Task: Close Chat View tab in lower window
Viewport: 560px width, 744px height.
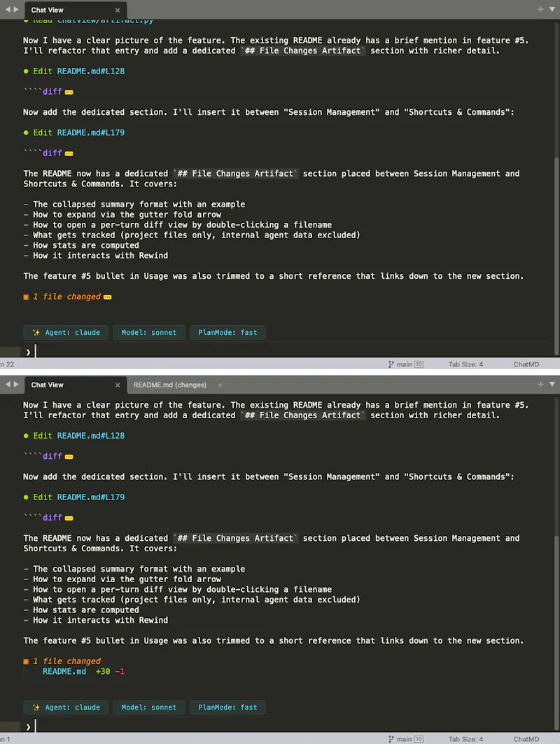Action: click(118, 385)
